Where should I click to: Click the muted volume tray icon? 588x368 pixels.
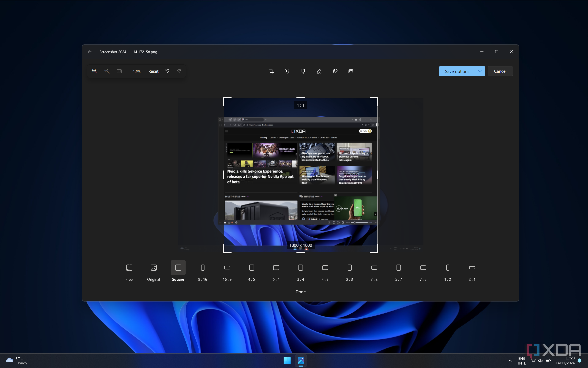pos(541,361)
